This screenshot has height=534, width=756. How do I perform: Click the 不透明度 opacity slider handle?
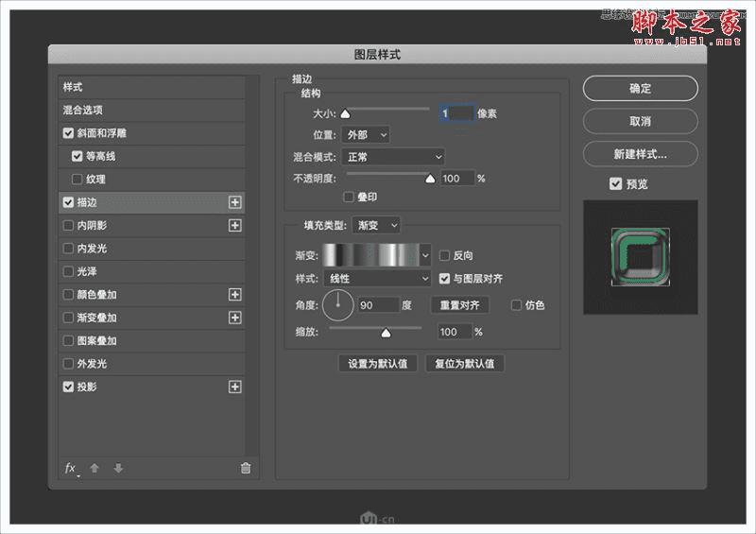click(x=430, y=179)
